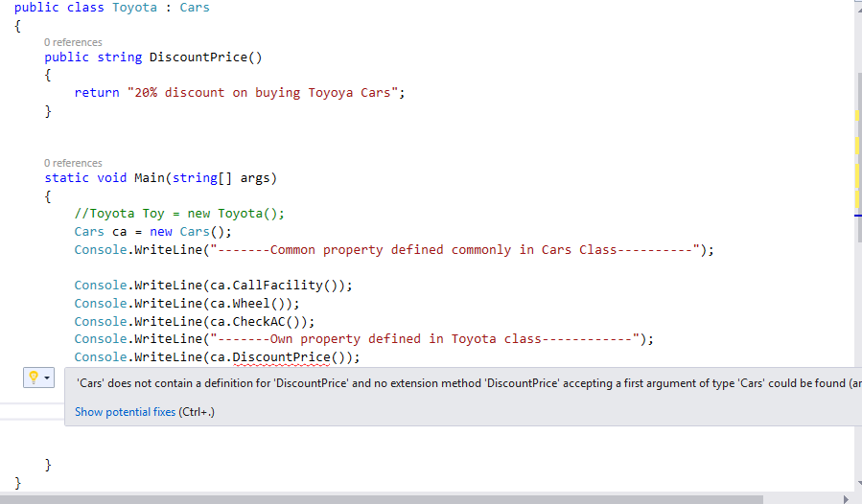862x504 pixels.
Task: Click the underlined DiscountPrice call
Action: (281, 357)
